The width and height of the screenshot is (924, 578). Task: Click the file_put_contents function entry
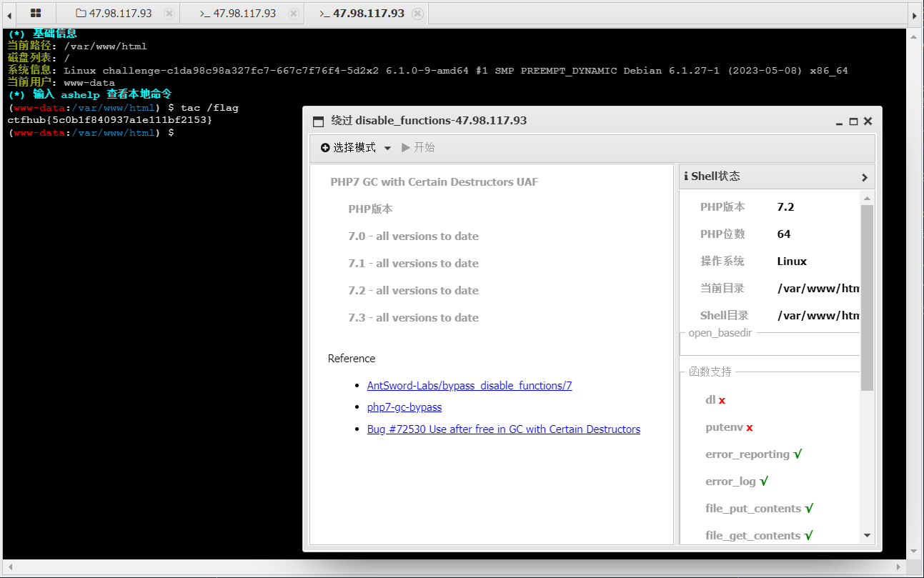(x=760, y=509)
